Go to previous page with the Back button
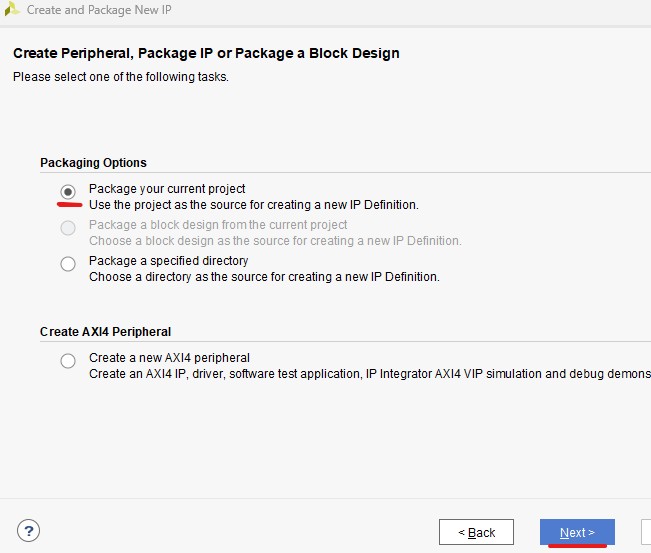The image size is (651, 553). click(476, 532)
